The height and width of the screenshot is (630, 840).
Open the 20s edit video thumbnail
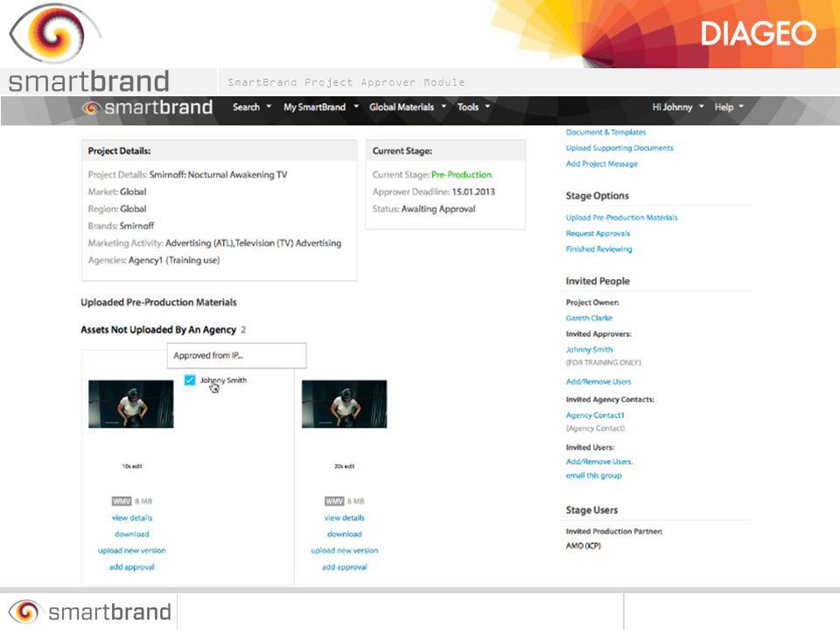345,404
